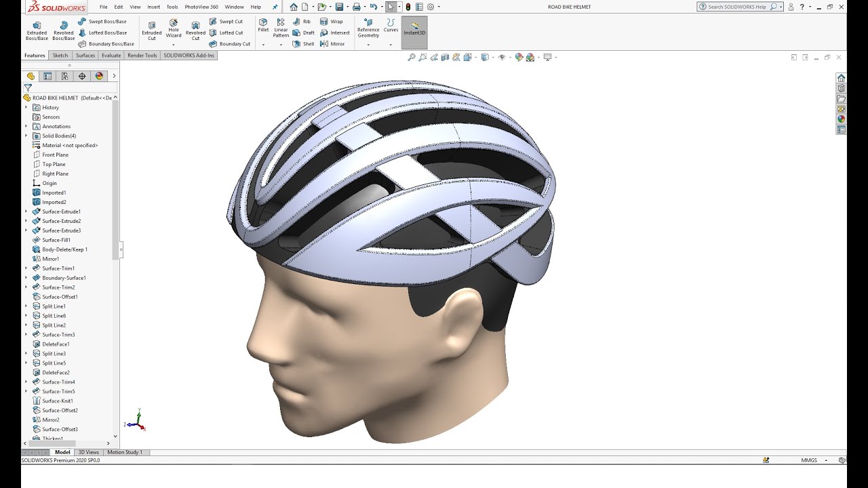This screenshot has width=868, height=488.
Task: Open the DimXpertManager panel tab
Action: [82, 76]
